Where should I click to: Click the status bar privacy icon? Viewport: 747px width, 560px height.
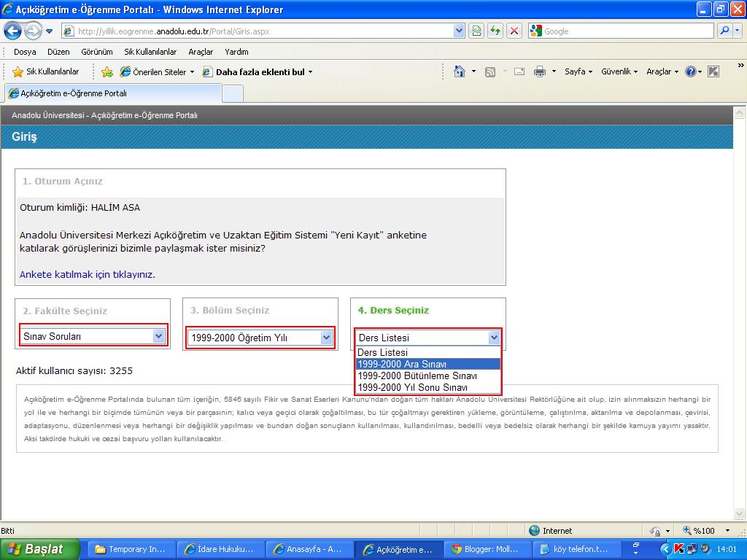coord(655,531)
